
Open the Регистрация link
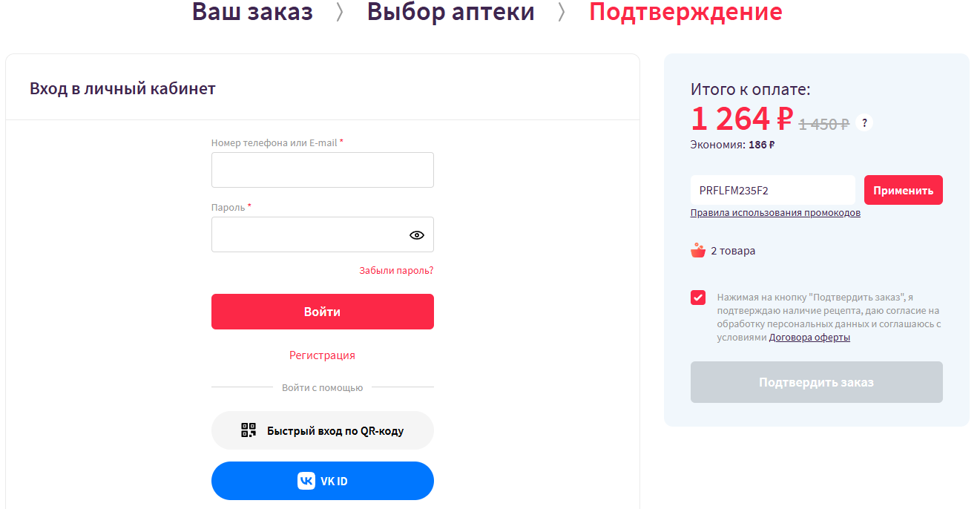(x=322, y=355)
